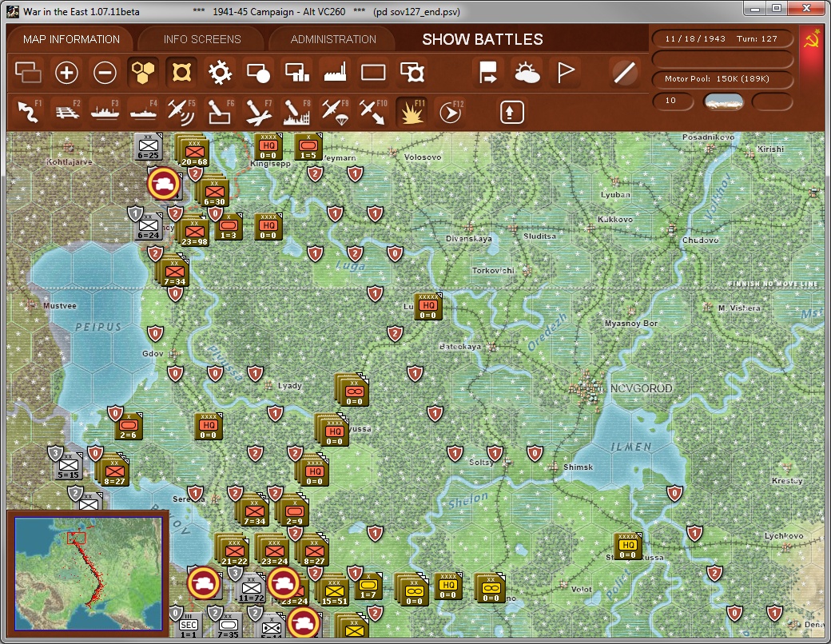Image resolution: width=831 pixels, height=644 pixels.
Task: Toggle rectangle with gear overlay icon
Action: [x=412, y=73]
